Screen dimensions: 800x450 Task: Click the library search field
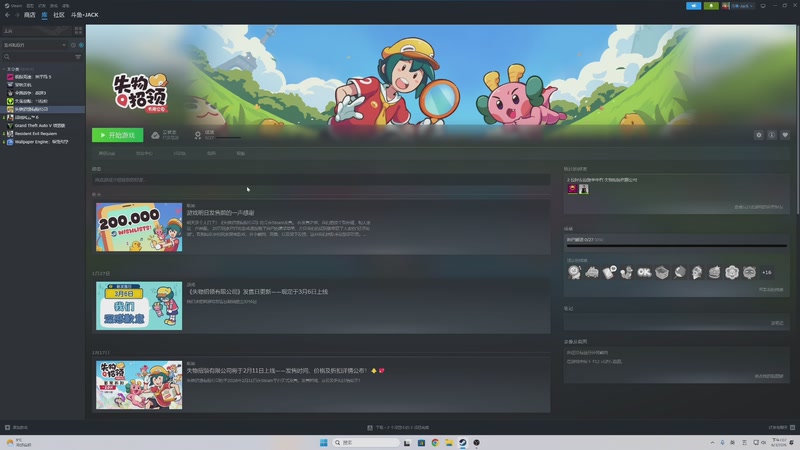(38, 57)
